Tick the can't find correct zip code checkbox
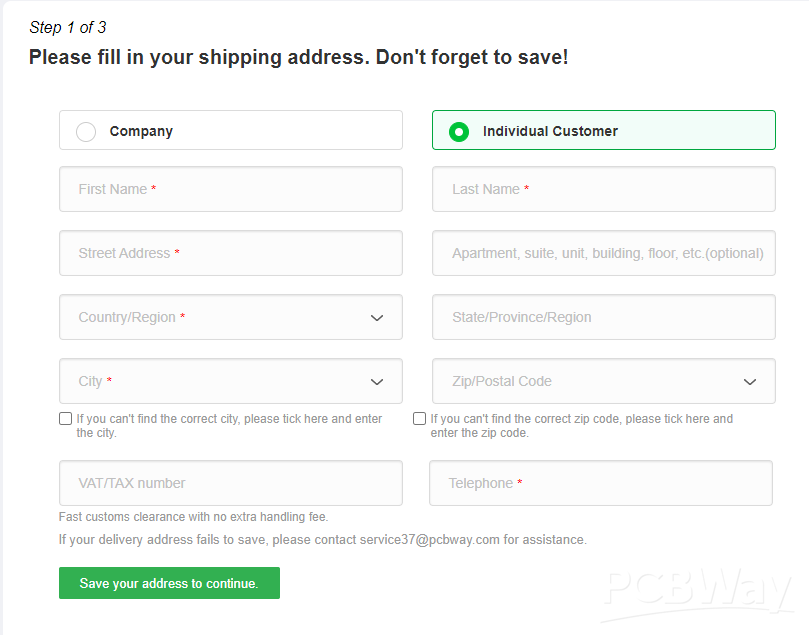Screen dimensions: 809x635 click(x=420, y=419)
